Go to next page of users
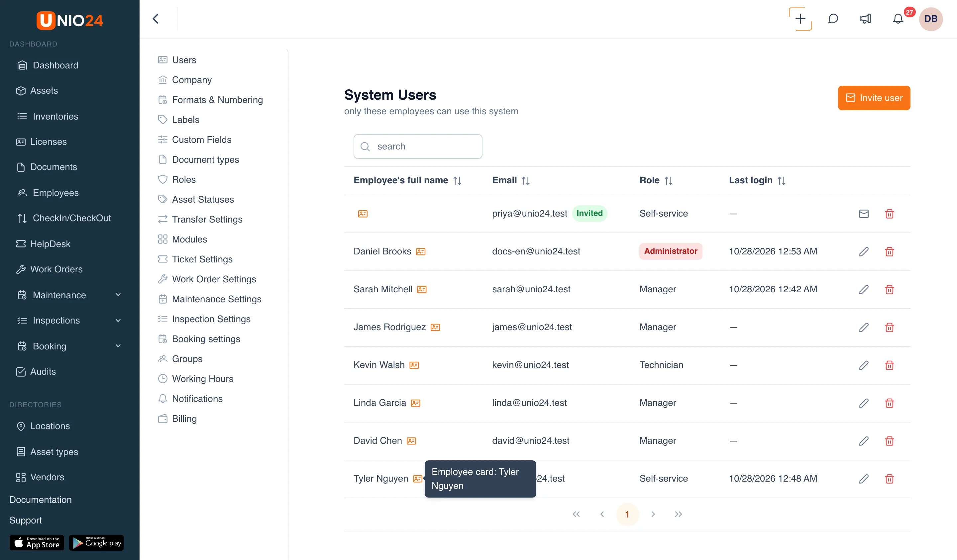 [653, 514]
